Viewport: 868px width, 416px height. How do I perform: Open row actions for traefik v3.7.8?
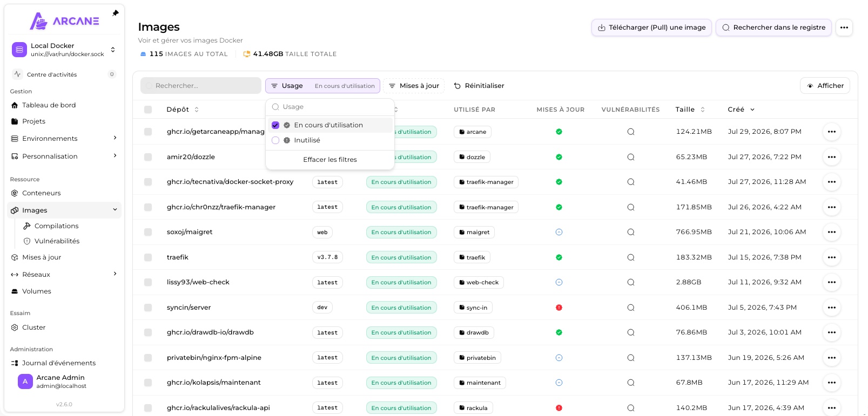(x=831, y=257)
